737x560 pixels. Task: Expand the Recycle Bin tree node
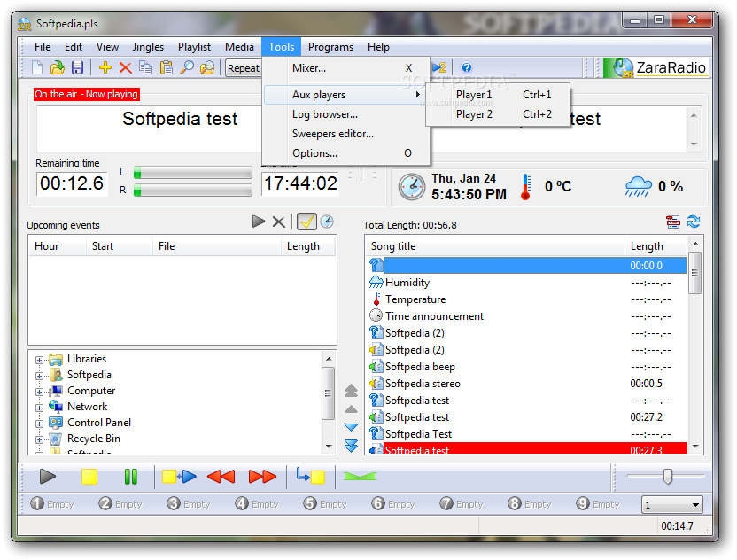tap(40, 439)
